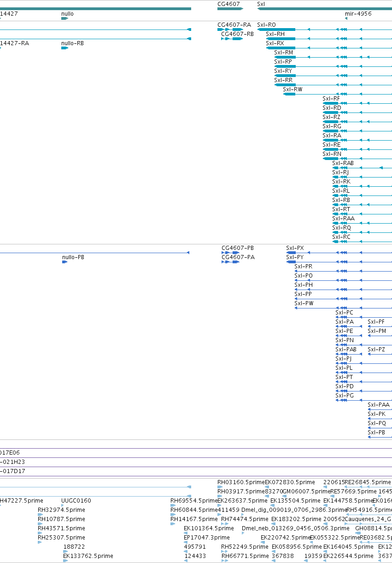This screenshot has width=392, height=563.
Task: Select polypeptide label Sxl-PQ
Action: click(377, 423)
